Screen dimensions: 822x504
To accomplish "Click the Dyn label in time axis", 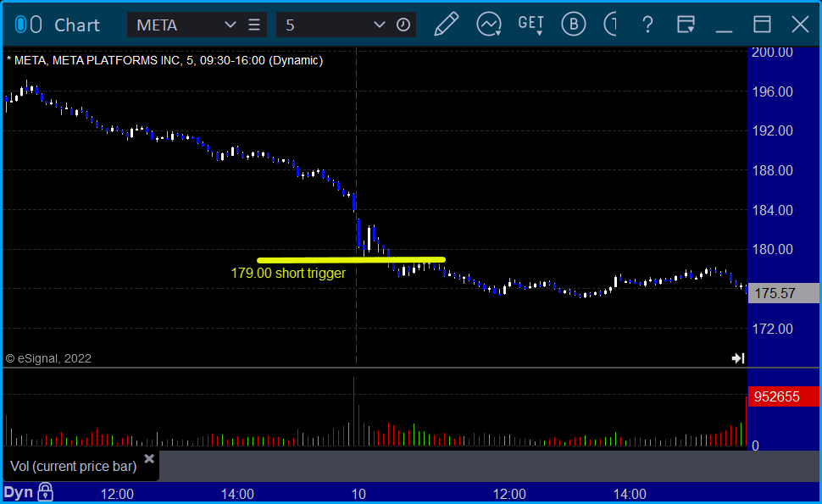I will [19, 492].
